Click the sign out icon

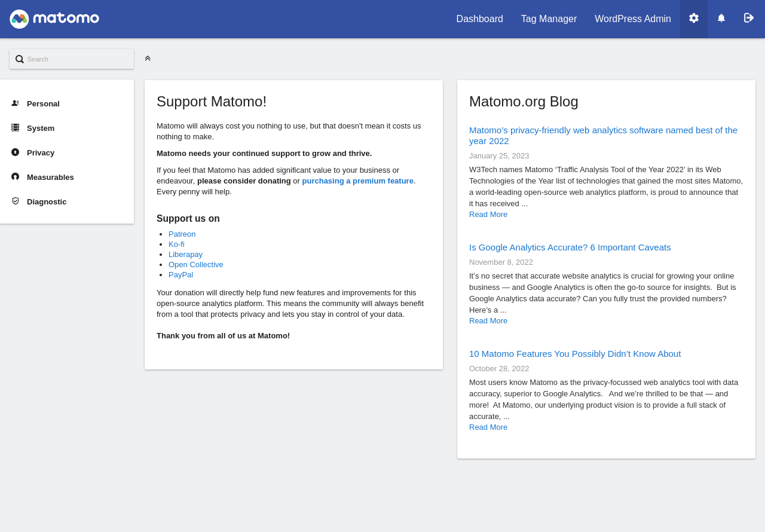[749, 19]
